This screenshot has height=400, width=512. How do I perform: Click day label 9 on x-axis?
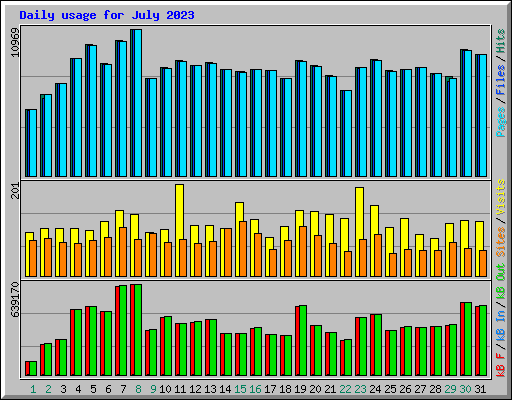[x=153, y=389]
